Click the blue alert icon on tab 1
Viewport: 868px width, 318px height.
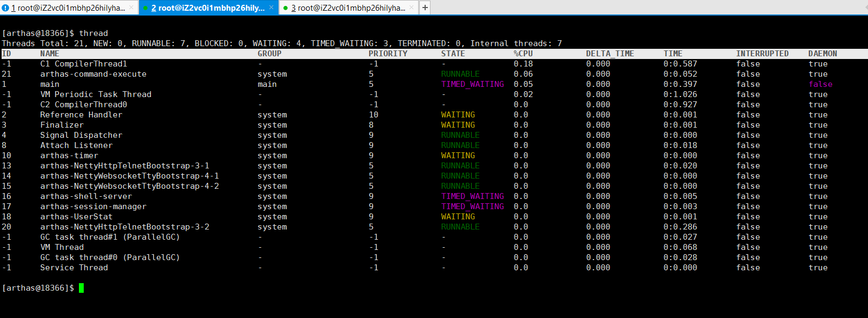pyautogui.click(x=5, y=8)
